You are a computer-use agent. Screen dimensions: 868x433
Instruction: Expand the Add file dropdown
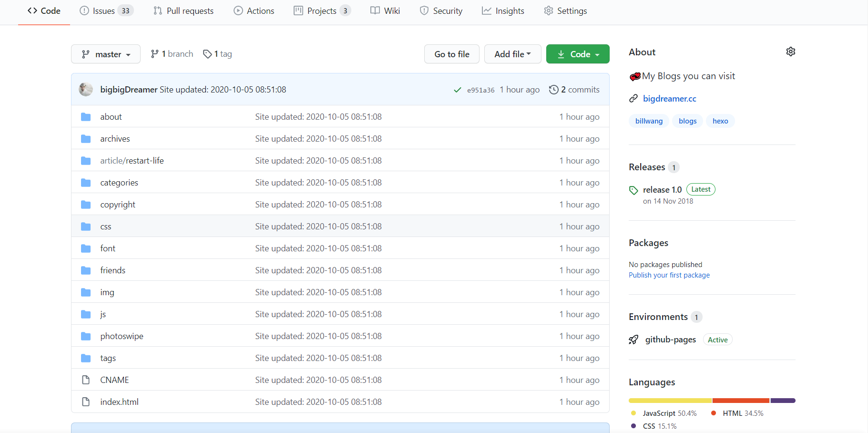(512, 54)
